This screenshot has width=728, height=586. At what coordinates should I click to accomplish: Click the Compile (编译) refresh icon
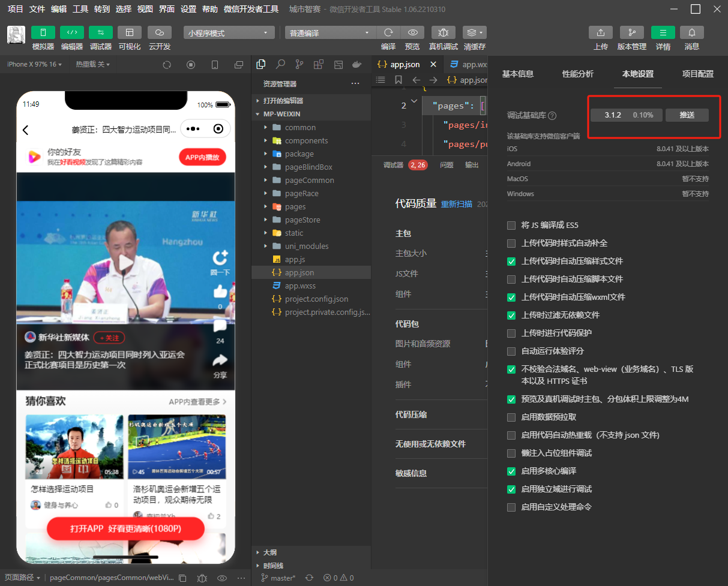[388, 32]
